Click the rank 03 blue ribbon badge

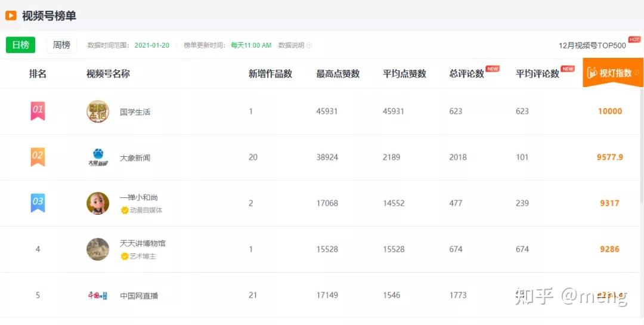(38, 203)
